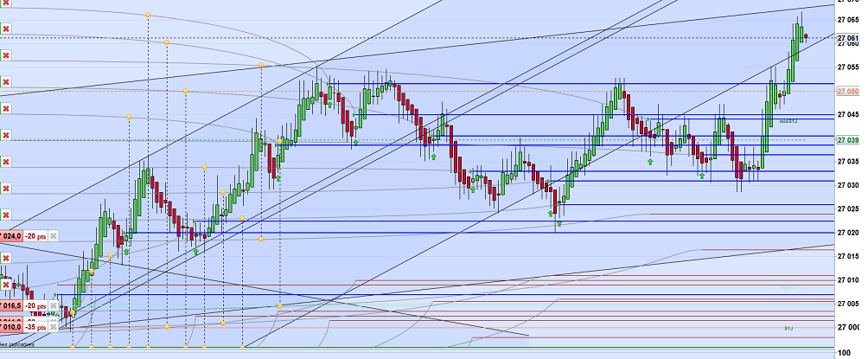
Task: Click the orange 27 050 price tag
Action: coord(848,92)
